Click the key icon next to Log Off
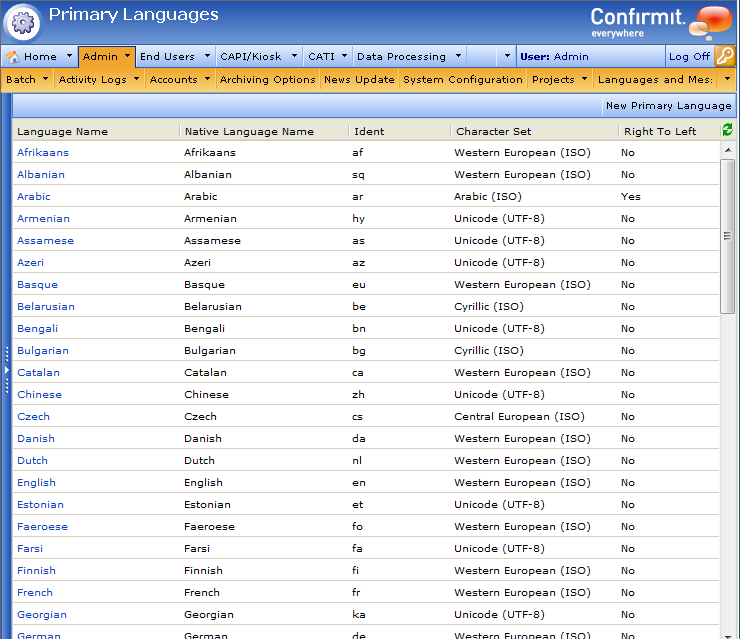The width and height of the screenshot is (740, 639). [725, 56]
